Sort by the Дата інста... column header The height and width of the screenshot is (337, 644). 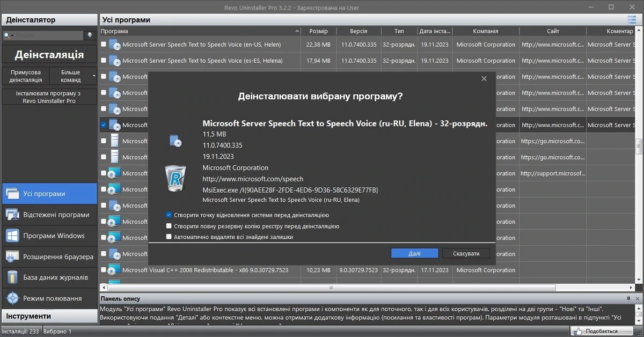point(435,31)
